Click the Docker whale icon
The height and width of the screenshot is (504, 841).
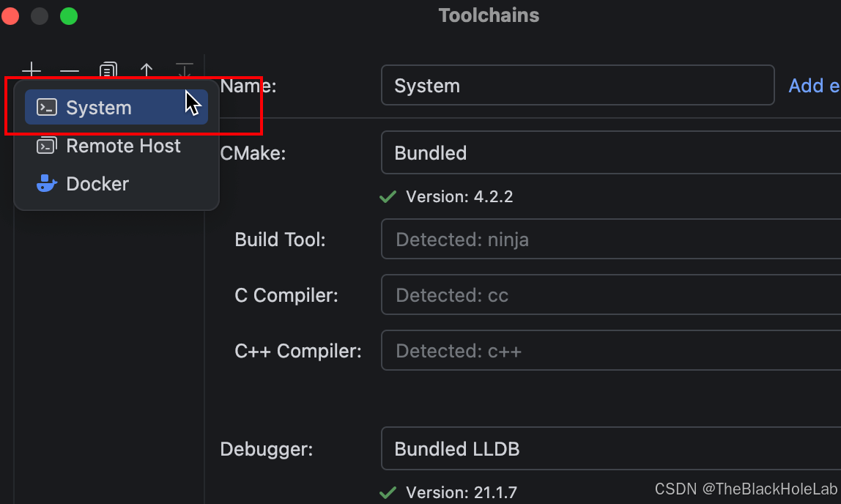pos(47,184)
